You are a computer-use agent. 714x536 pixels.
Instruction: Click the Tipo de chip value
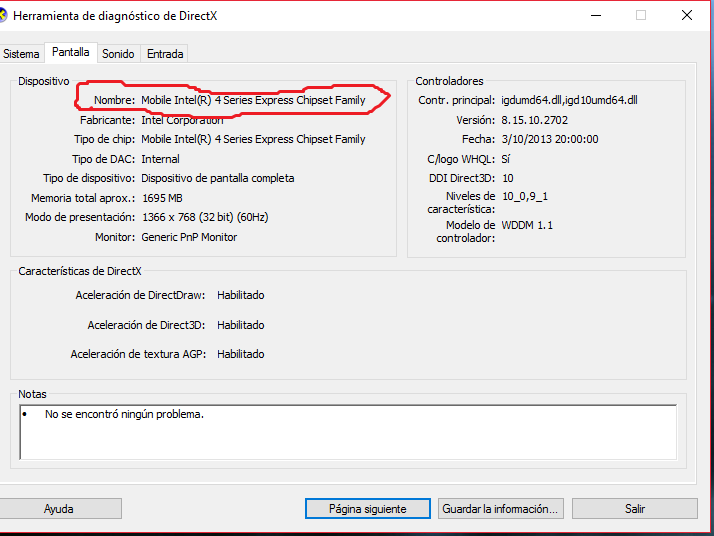(x=253, y=139)
